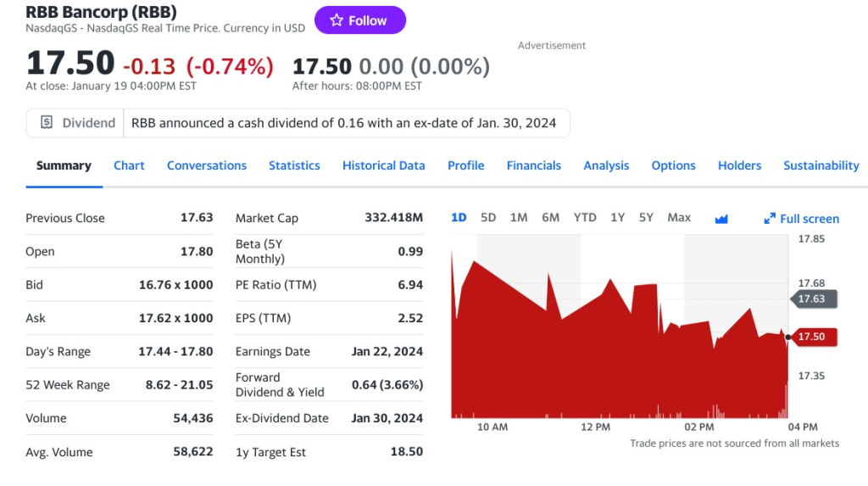The width and height of the screenshot is (868, 486).
Task: Click the Follow star button
Action: pos(359,20)
